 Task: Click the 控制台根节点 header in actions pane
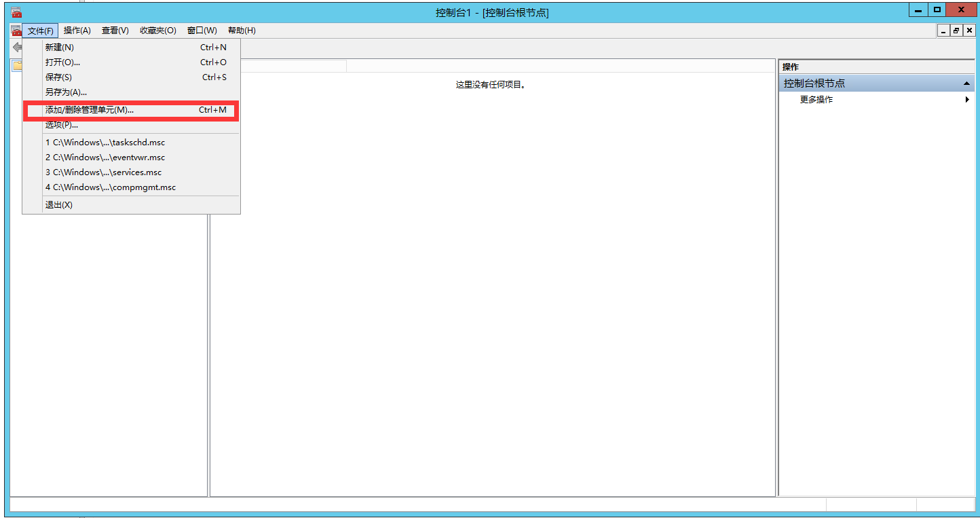(877, 84)
